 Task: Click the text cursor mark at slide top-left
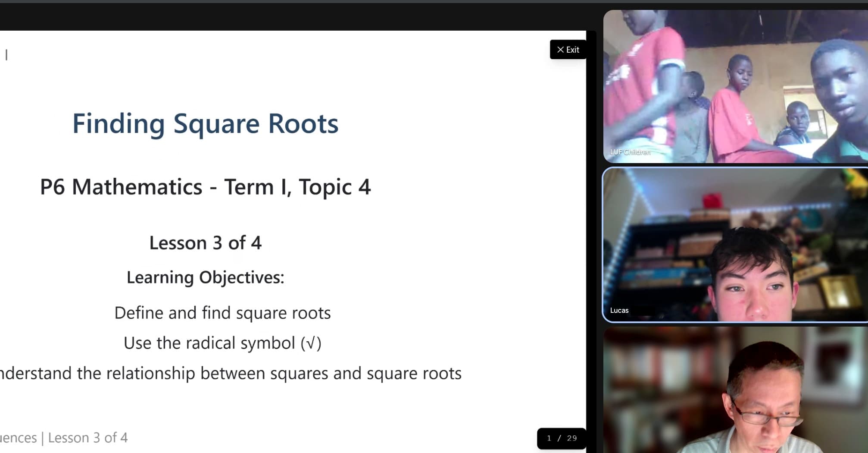click(6, 55)
